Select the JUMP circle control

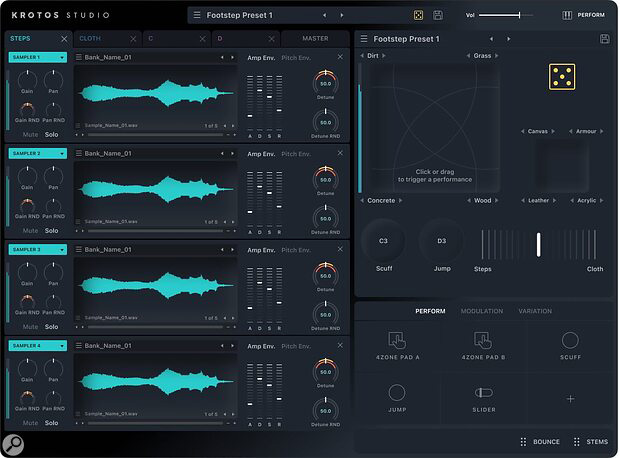(x=397, y=393)
